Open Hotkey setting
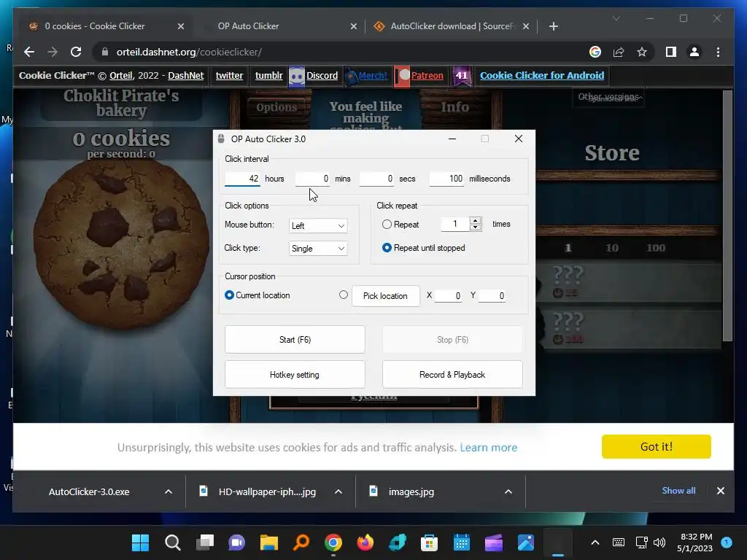 point(295,375)
